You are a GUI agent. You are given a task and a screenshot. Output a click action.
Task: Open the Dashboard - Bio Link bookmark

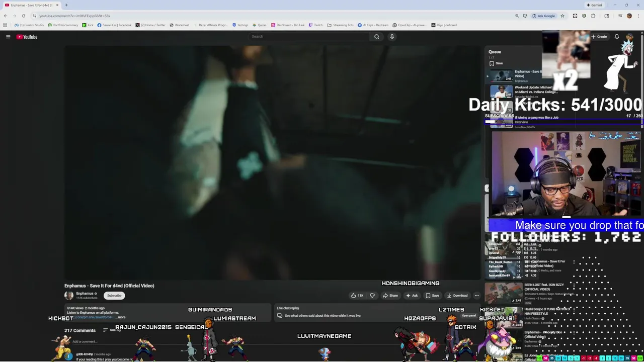pos(288,25)
